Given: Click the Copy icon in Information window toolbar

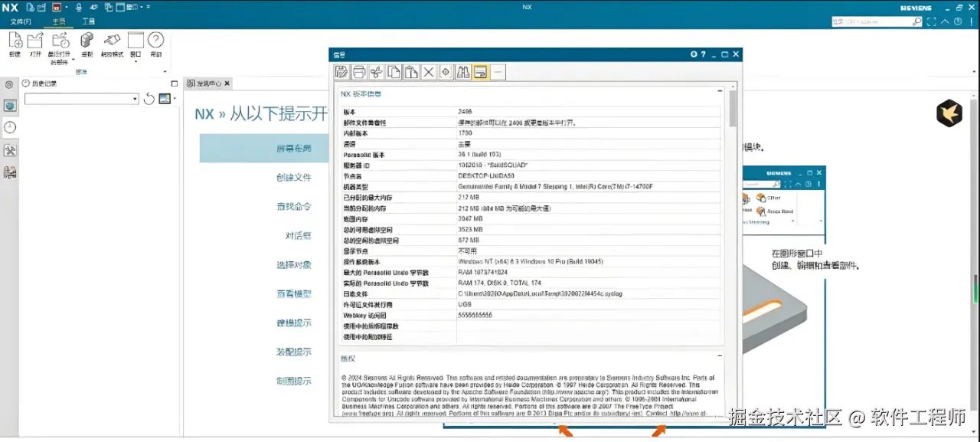Looking at the screenshot, I should tap(394, 72).
